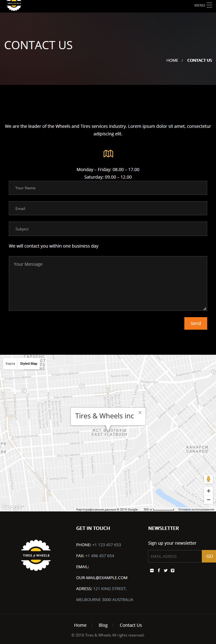The image size is (216, 644).
Task: Focus the Subject input field
Action: tap(108, 229)
